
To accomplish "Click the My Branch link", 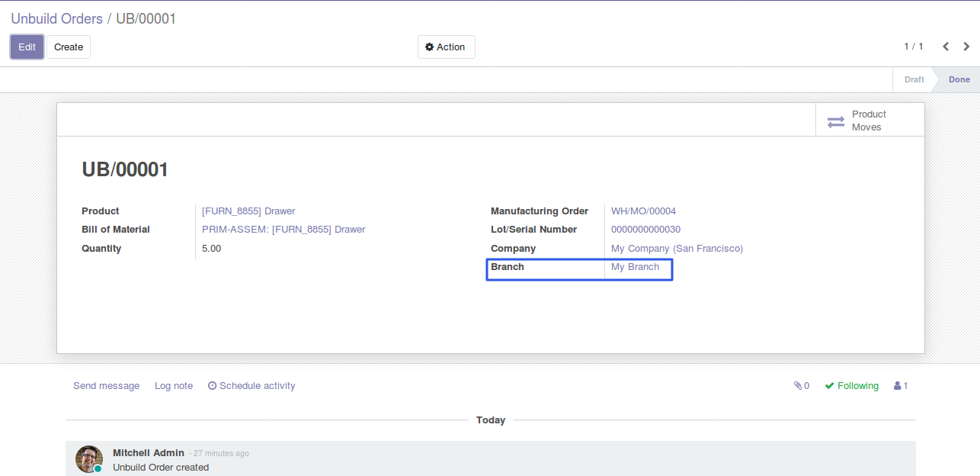I will pos(635,267).
